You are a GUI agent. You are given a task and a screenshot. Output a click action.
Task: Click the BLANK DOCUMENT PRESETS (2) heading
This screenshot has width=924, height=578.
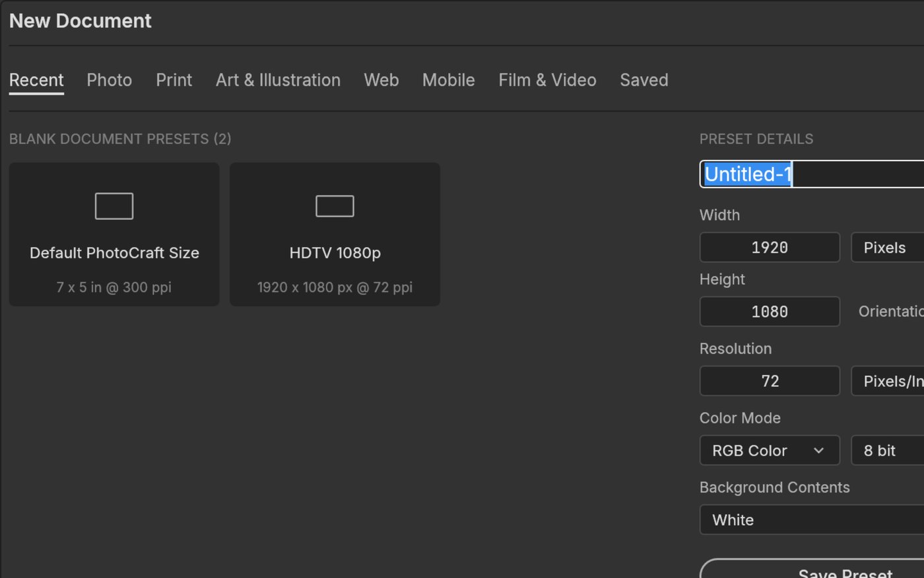pyautogui.click(x=120, y=139)
